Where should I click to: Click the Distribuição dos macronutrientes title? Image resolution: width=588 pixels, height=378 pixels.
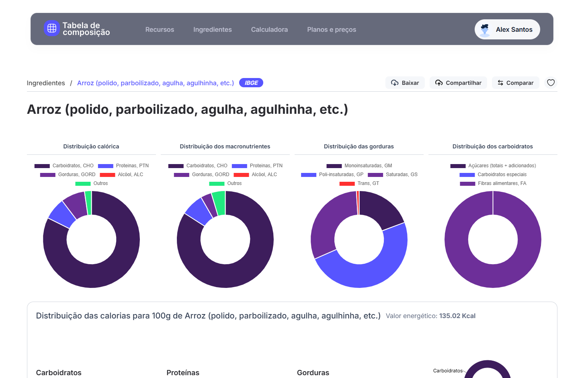225,146
